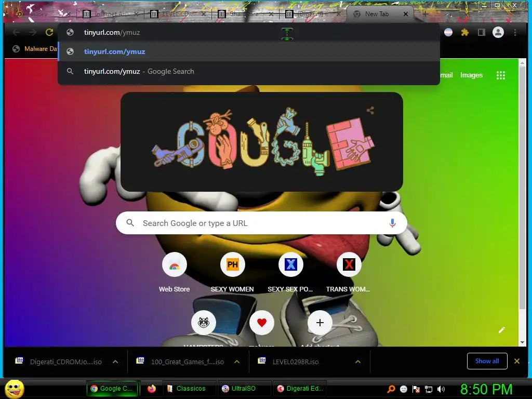Show all downloads
Viewport: 532px width, 399px height.
487,361
